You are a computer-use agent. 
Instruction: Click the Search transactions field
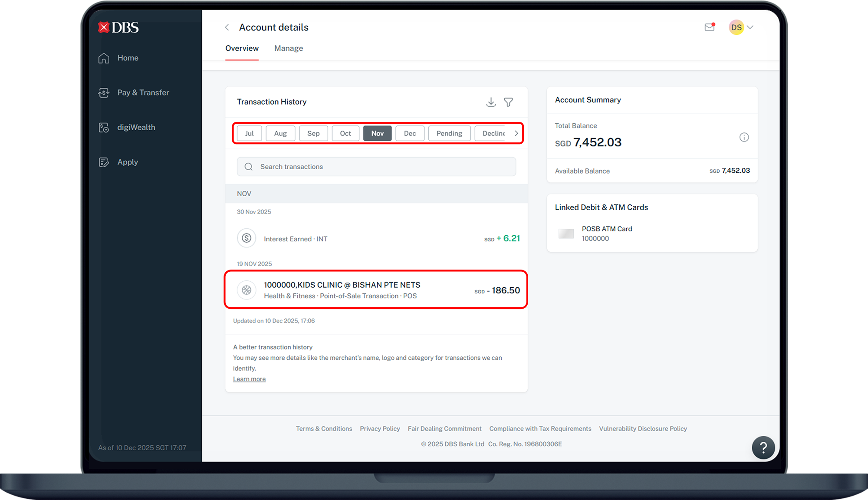coord(376,167)
